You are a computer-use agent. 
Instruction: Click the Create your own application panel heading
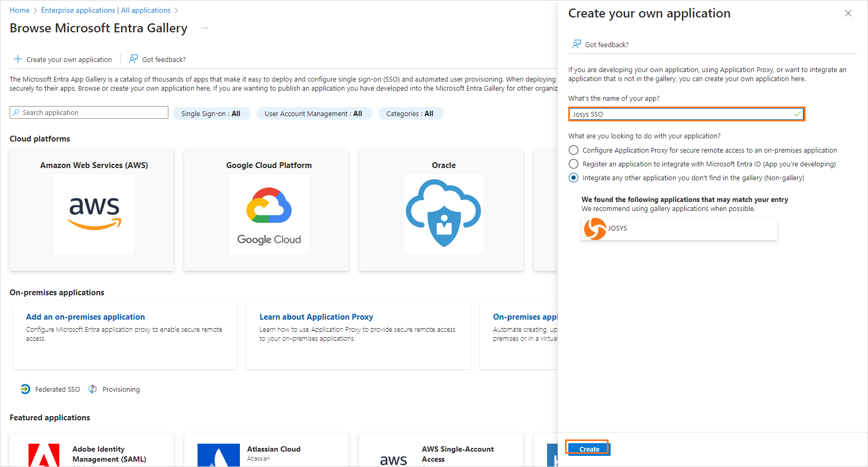(x=649, y=13)
